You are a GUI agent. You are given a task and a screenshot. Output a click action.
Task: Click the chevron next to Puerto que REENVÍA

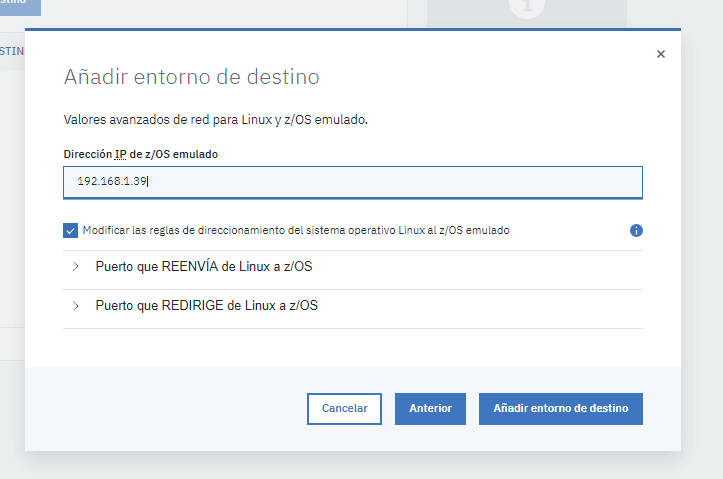[x=76, y=267]
